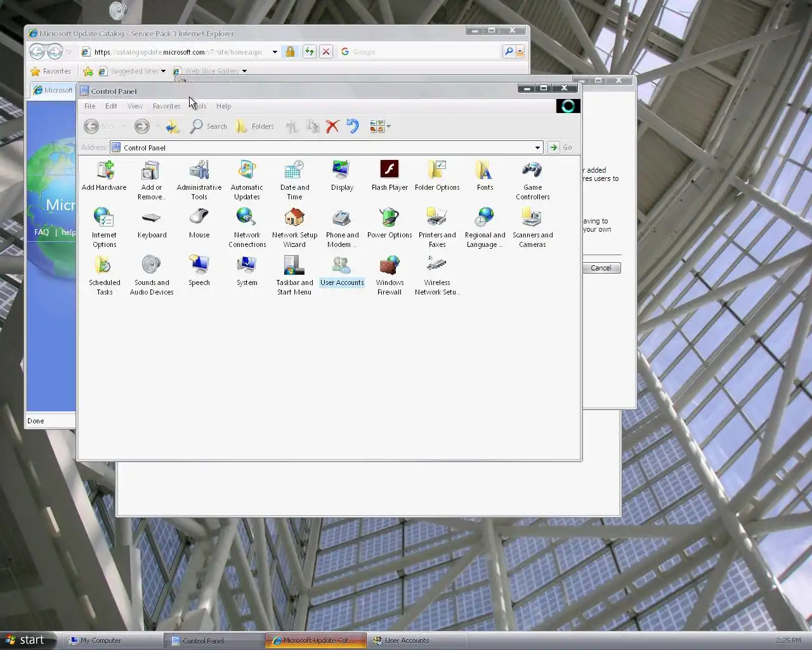Click the Internet Explorer URL address field
This screenshot has height=650, width=812.
pyautogui.click(x=180, y=52)
